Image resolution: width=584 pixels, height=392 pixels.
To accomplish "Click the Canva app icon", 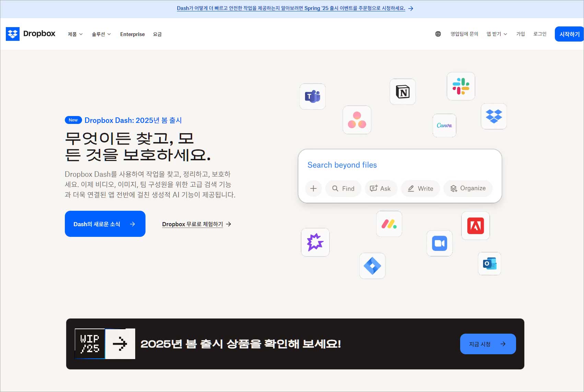I will [444, 126].
